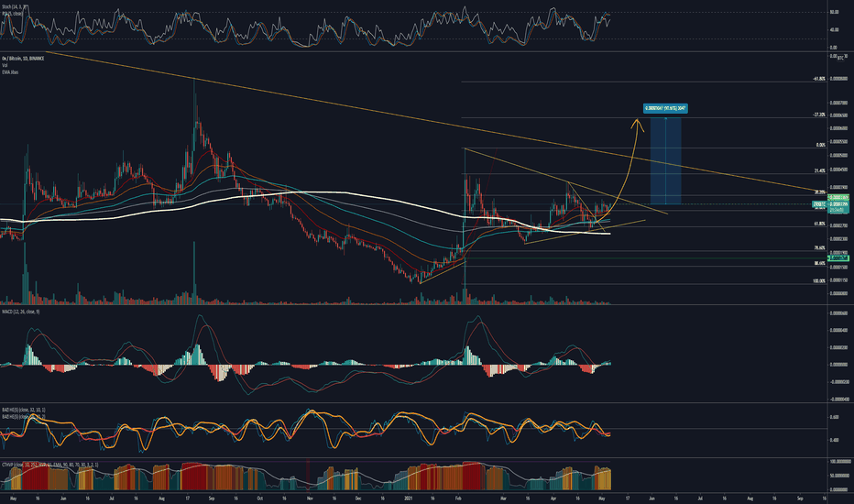Click the Nov label on time axis
The image size is (854, 504).
coord(309,498)
